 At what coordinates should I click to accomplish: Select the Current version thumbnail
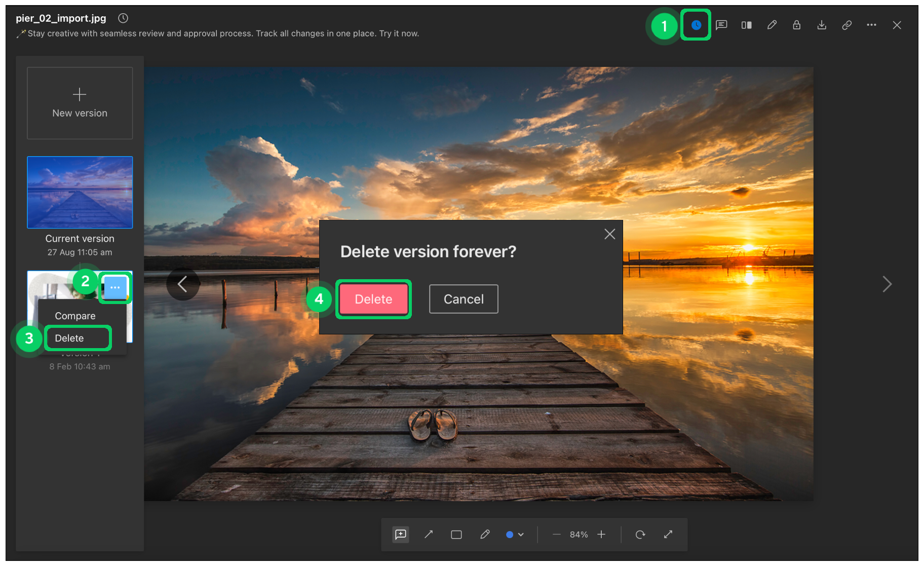(x=80, y=193)
